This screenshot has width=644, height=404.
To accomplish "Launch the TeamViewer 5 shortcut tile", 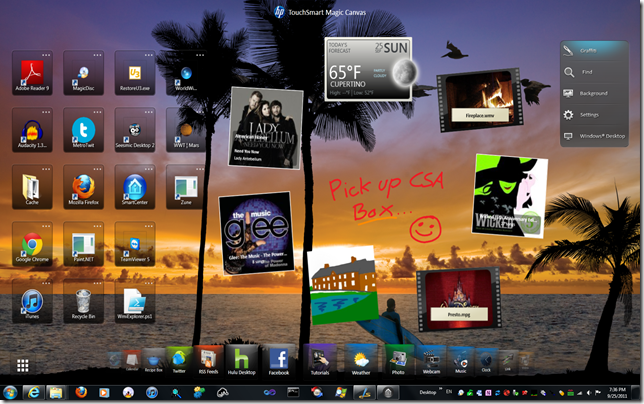I will 135,244.
